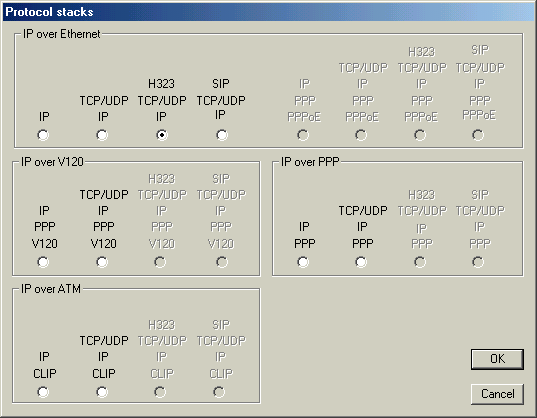The image size is (537, 418).
Task: Select TCP/UDP IP PPP radio button
Action: pyautogui.click(x=361, y=262)
